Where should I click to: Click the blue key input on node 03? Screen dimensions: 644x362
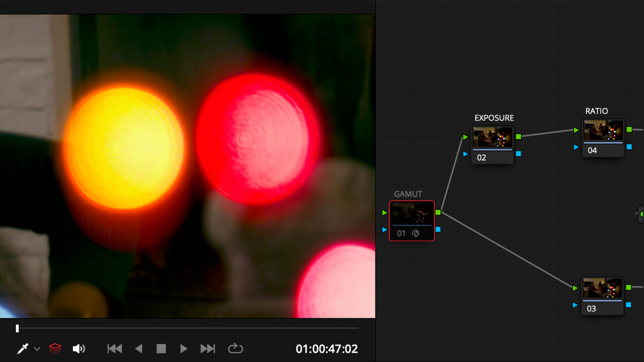point(575,306)
